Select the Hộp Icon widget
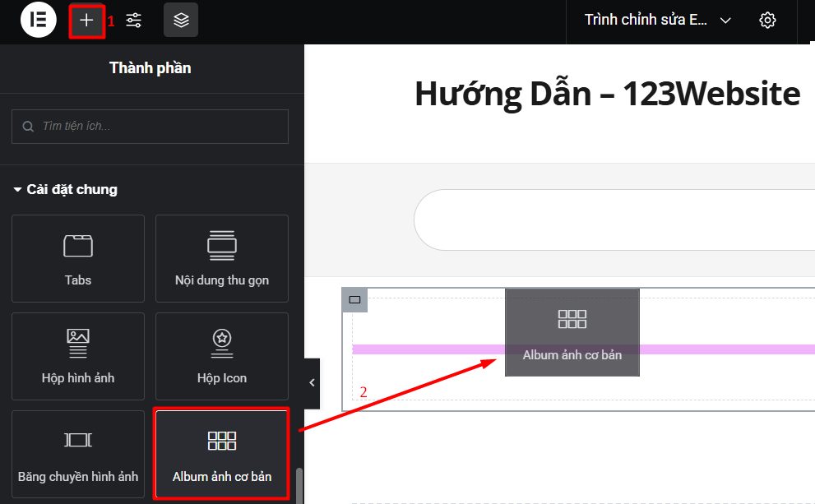The height and width of the screenshot is (504, 815). click(222, 357)
